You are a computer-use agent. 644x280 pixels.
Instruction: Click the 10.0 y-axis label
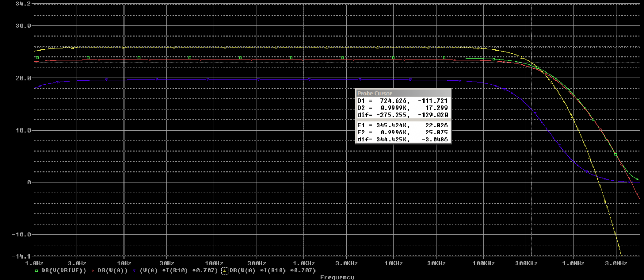24,130
